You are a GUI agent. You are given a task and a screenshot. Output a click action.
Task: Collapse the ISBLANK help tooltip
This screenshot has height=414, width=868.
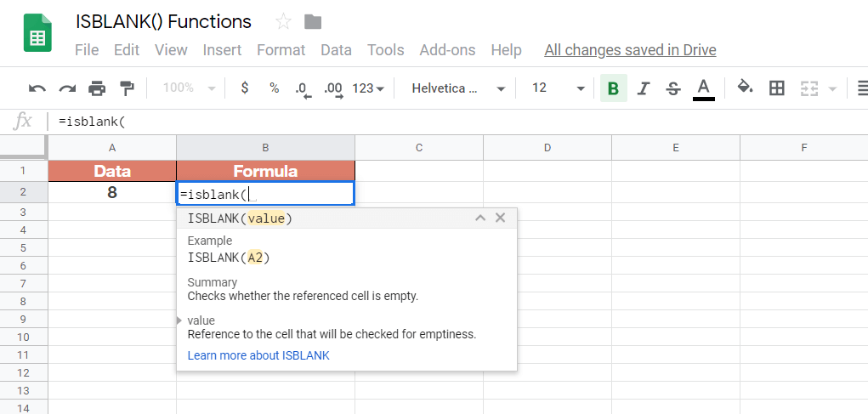[x=480, y=218]
